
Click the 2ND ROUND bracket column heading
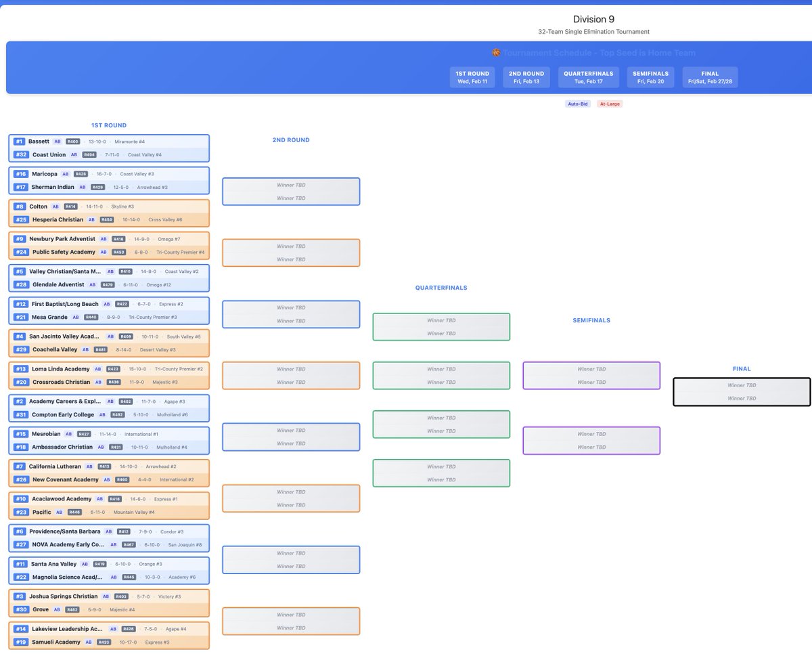[291, 140]
